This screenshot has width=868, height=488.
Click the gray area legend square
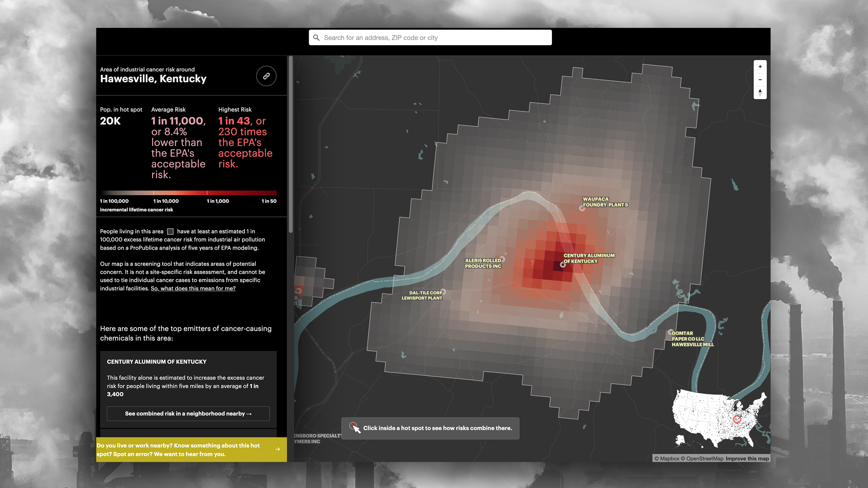click(x=170, y=231)
